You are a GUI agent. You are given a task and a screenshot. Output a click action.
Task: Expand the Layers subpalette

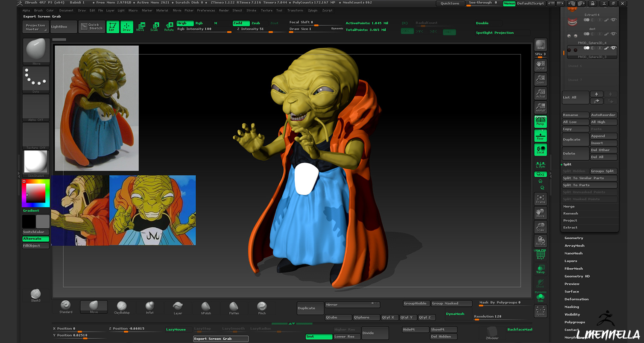pos(571,261)
